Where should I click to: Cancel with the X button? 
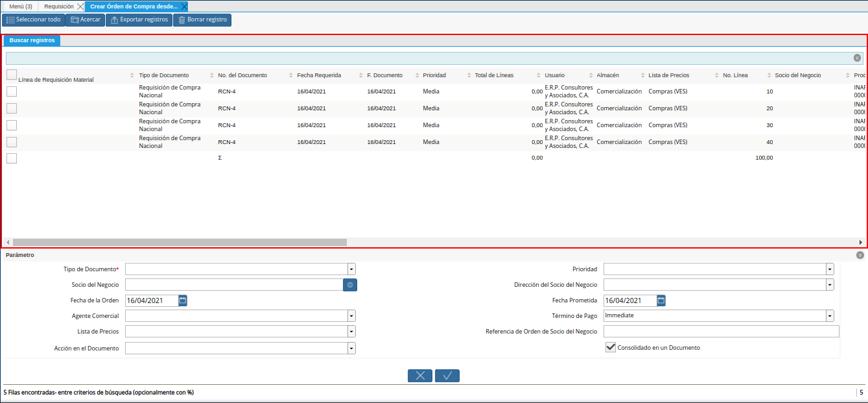(x=419, y=376)
